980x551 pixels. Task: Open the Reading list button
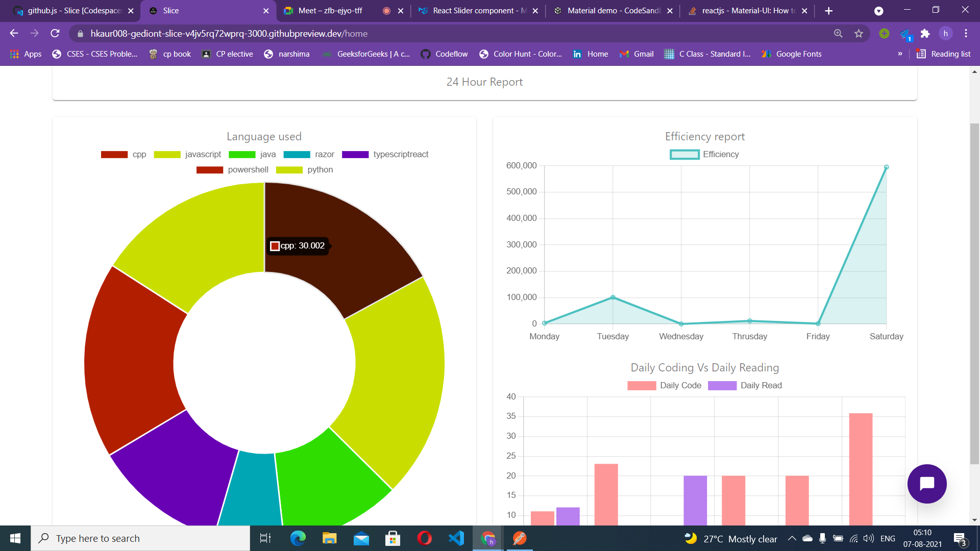pos(943,54)
